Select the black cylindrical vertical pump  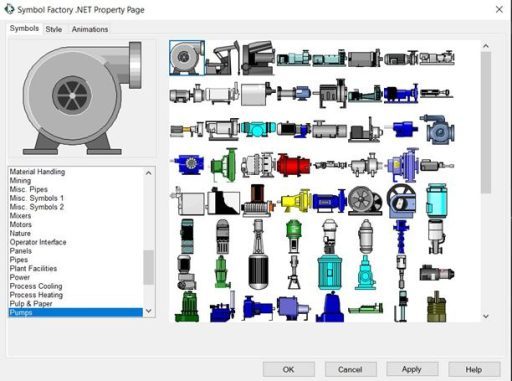(x=258, y=272)
